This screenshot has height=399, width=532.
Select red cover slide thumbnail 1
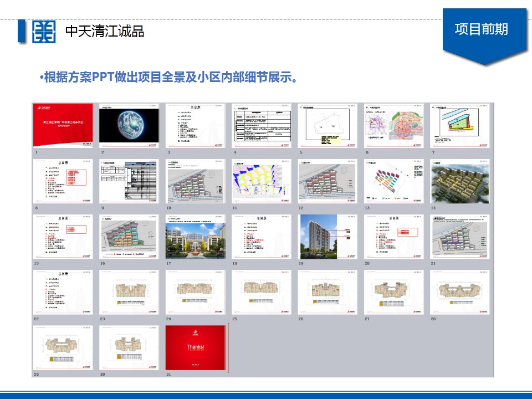coord(64,125)
